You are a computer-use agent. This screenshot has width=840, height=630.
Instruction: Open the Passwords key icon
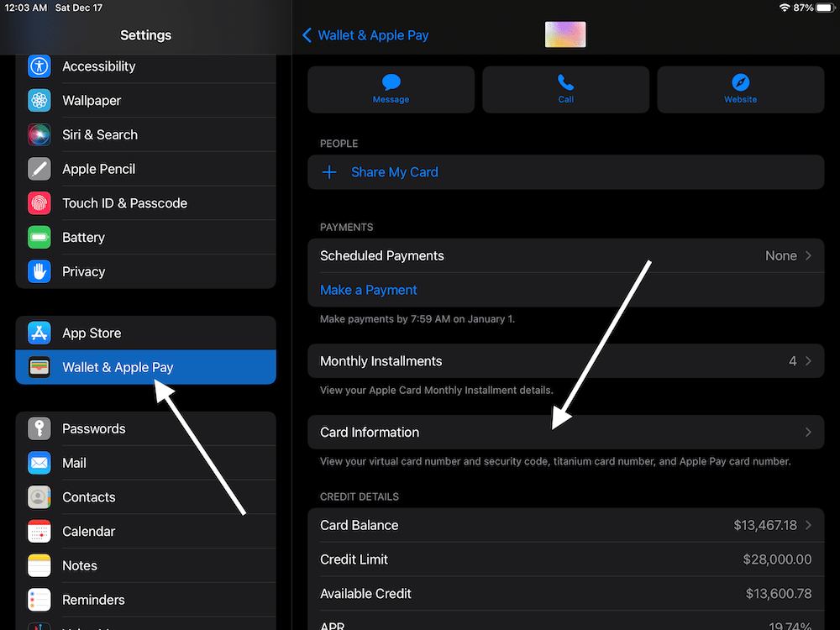point(39,429)
